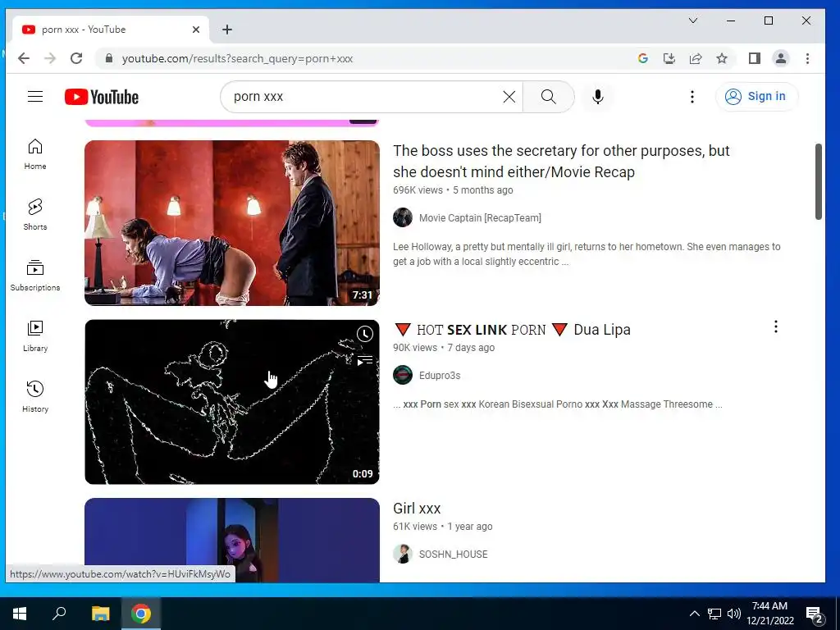Show hidden system tray icons

click(x=694, y=614)
